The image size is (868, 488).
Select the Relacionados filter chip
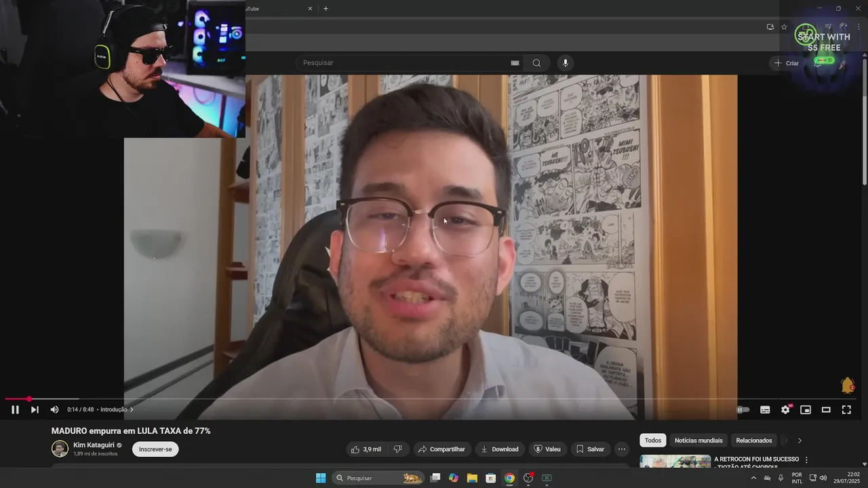[754, 441]
